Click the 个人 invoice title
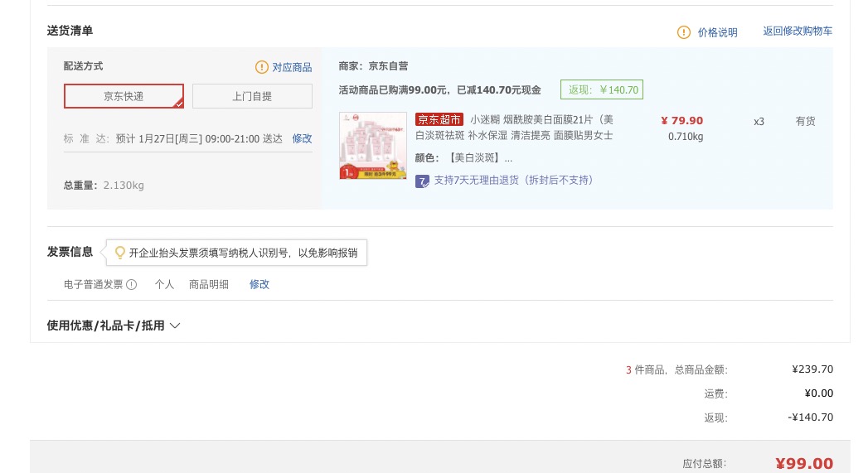Screen dimensions: 868x473 [164, 284]
